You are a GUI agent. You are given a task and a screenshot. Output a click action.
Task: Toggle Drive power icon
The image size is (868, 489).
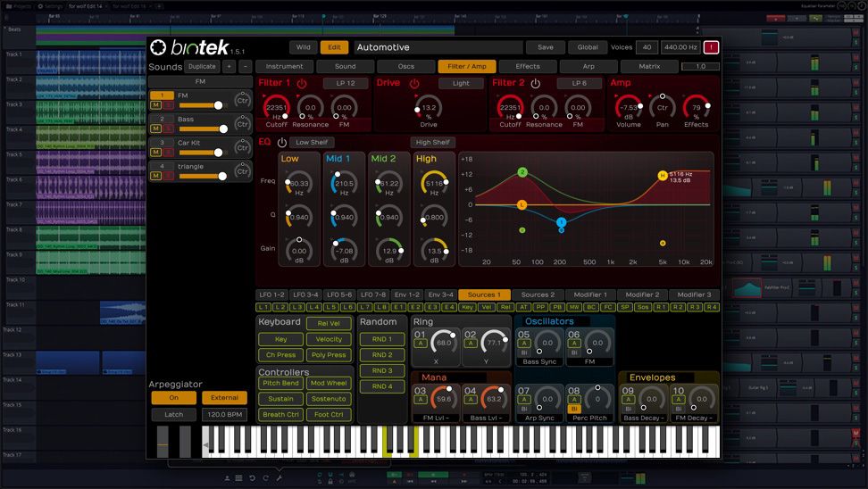(414, 84)
